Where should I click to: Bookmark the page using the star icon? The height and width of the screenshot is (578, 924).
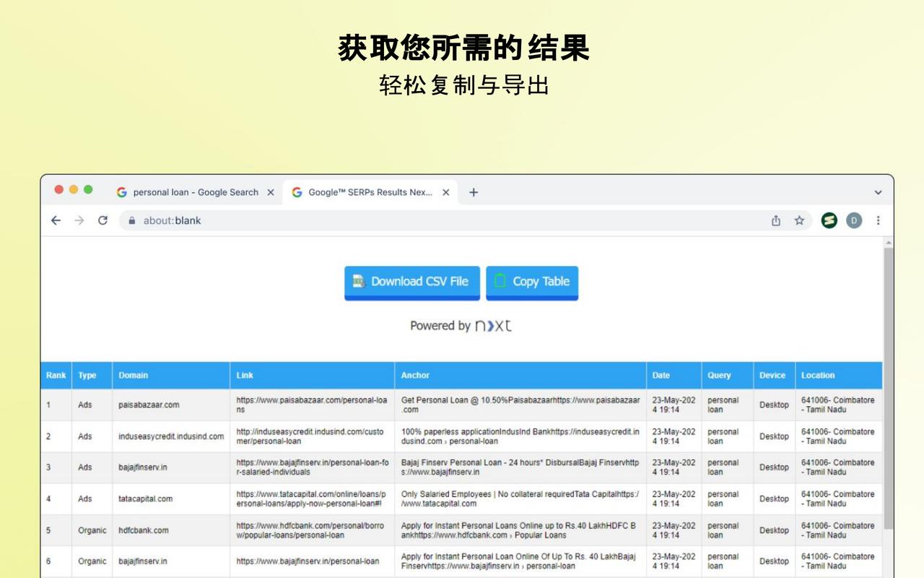pos(799,220)
